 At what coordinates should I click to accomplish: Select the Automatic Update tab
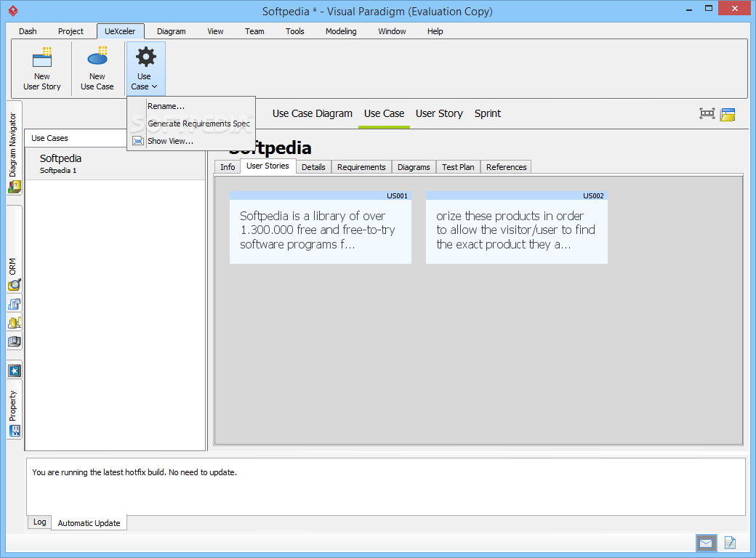[89, 523]
